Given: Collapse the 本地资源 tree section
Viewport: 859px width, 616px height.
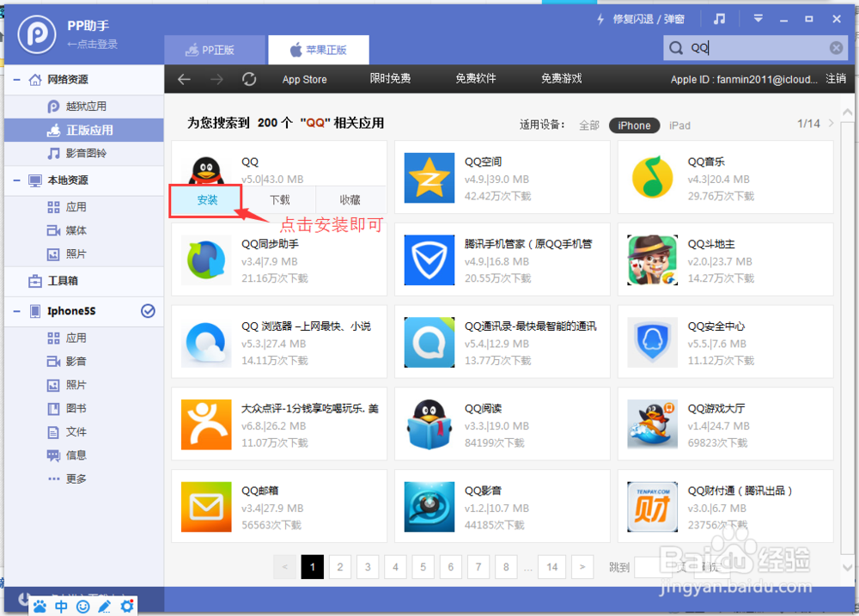Looking at the screenshot, I should point(17,180).
